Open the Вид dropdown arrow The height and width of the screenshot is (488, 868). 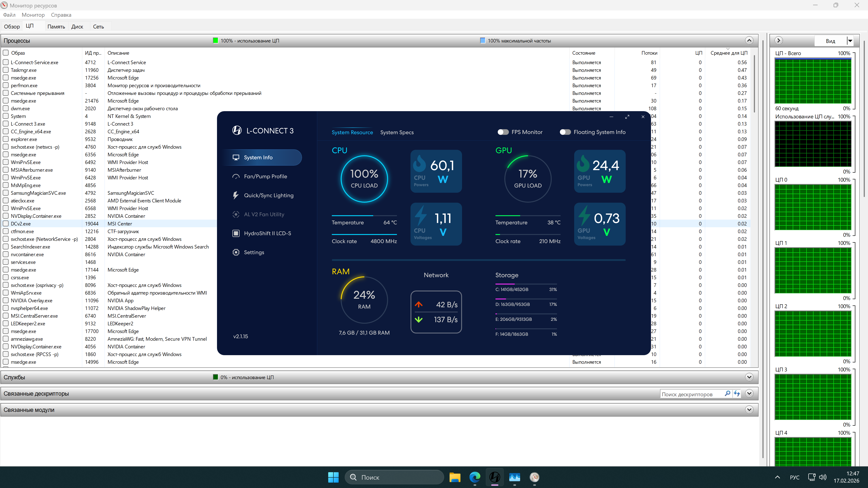pyautogui.click(x=850, y=41)
